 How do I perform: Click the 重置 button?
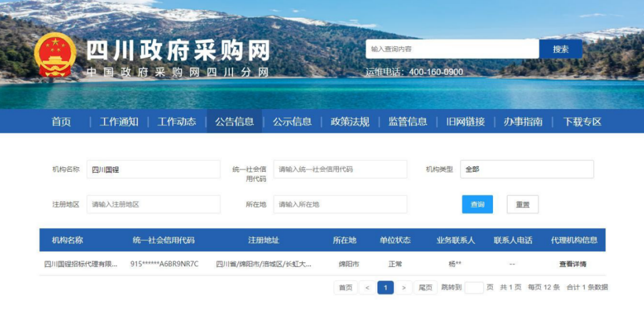(522, 204)
